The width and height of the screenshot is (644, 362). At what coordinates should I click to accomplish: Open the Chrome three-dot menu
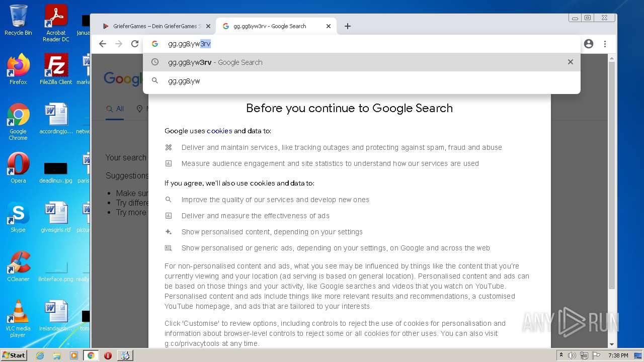[605, 44]
